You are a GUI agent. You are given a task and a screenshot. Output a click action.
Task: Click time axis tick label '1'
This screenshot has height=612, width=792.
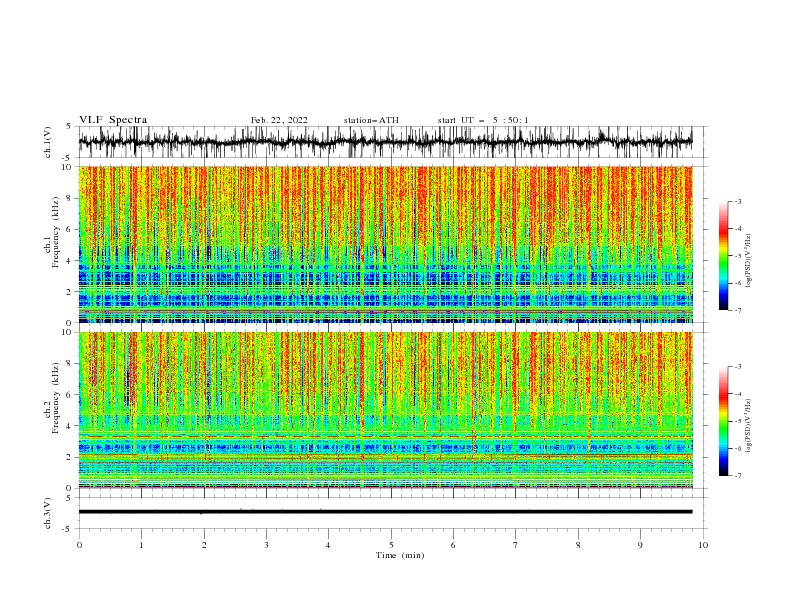click(141, 545)
